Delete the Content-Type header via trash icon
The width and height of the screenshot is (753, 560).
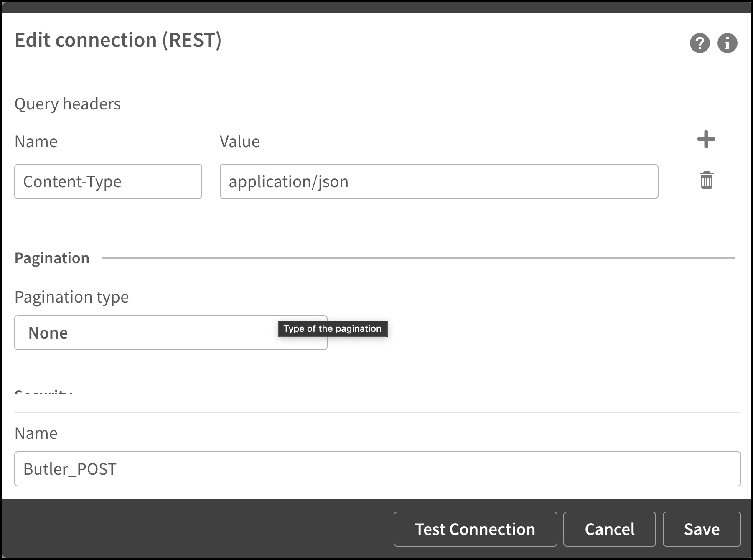(706, 181)
